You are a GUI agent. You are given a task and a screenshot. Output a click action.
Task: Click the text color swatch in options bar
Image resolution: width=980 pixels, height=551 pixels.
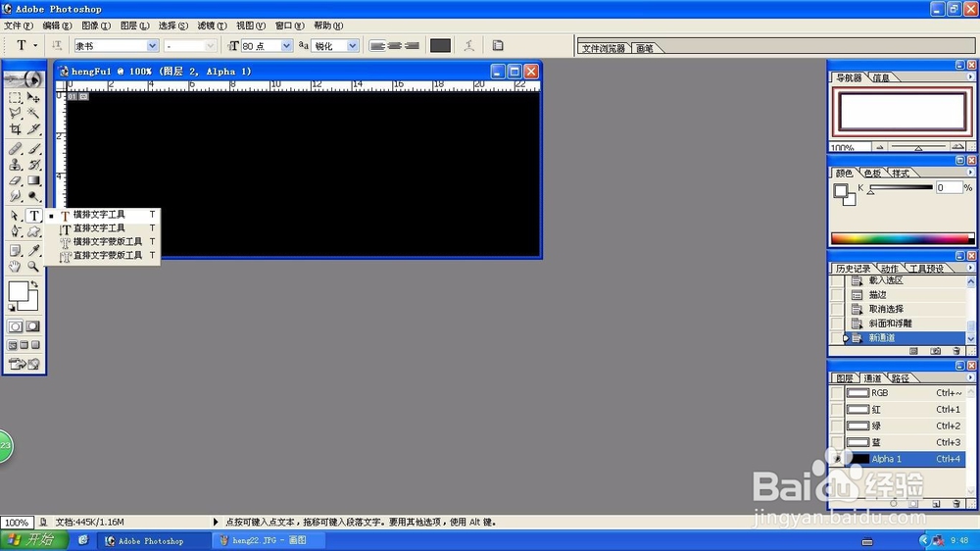pos(440,46)
